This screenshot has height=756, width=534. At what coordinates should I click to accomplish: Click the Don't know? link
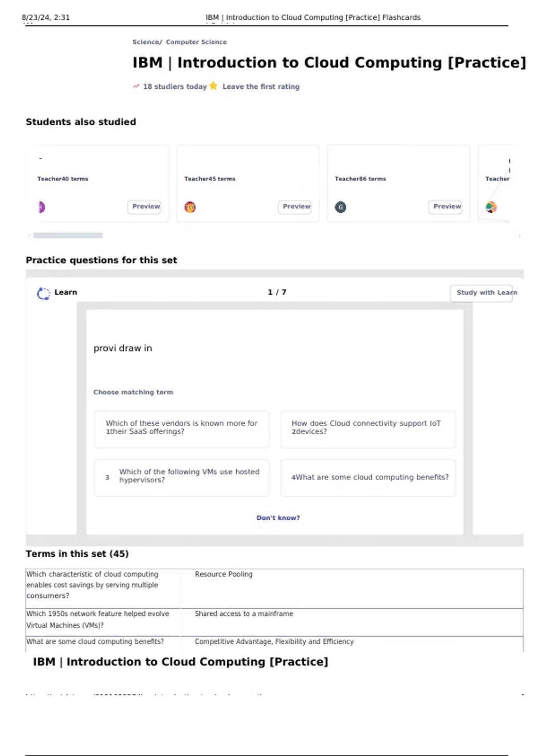(x=278, y=518)
